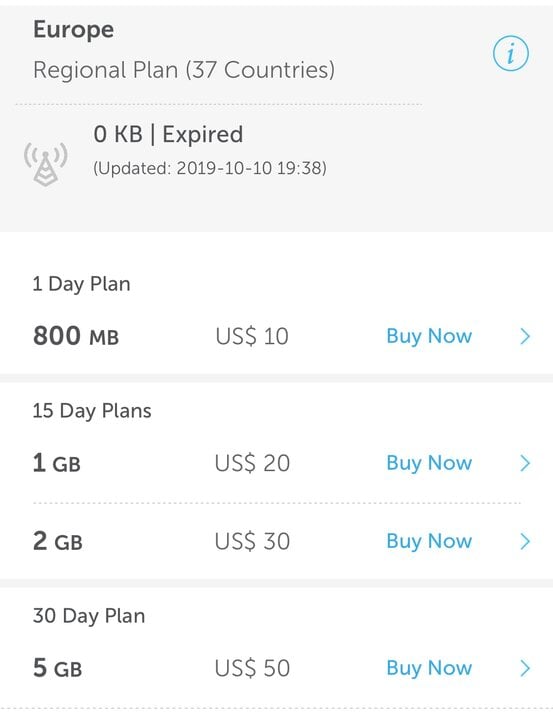This screenshot has width=553, height=720.
Task: Click the chevron next to 800 MB plan
Action: pos(525,337)
